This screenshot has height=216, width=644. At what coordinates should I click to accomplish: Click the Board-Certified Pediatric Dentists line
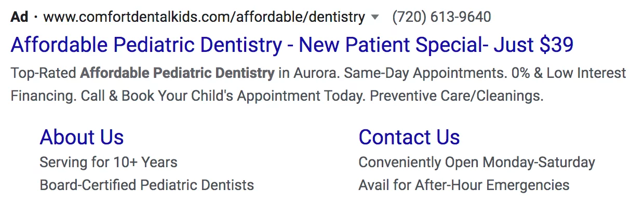point(146,185)
